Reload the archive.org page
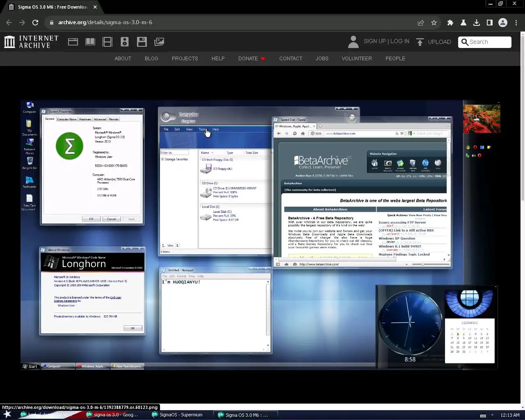This screenshot has height=420, width=525. [x=35, y=23]
